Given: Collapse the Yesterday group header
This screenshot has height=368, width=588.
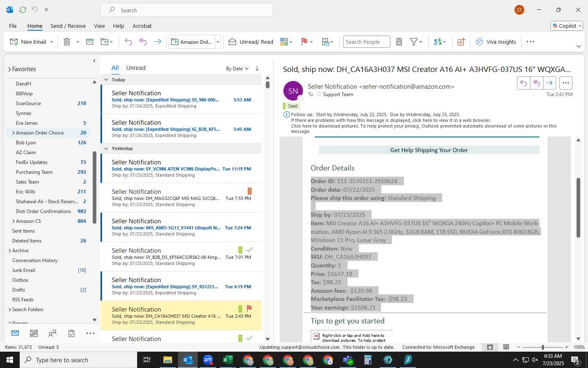Looking at the screenshot, I should pyautogui.click(x=106, y=148).
